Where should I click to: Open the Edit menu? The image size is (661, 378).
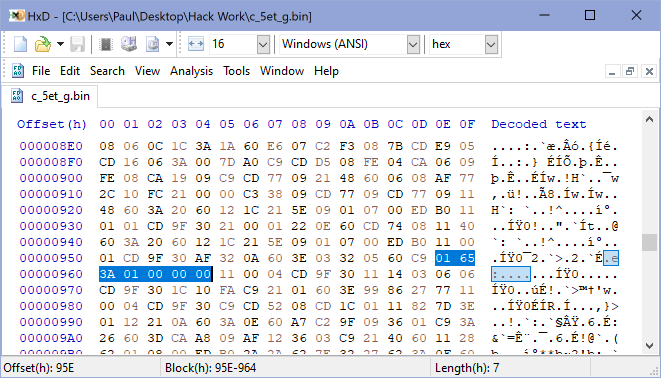pyautogui.click(x=70, y=71)
